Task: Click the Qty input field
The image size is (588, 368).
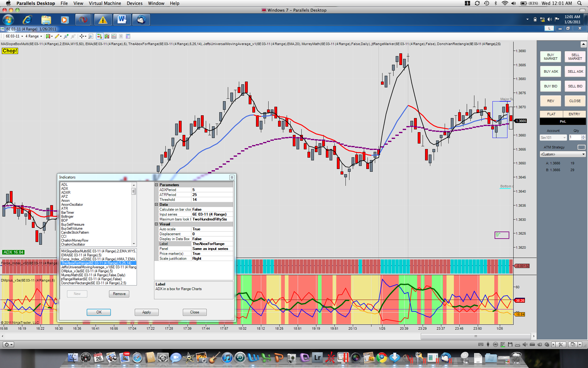Action: tap(575, 137)
